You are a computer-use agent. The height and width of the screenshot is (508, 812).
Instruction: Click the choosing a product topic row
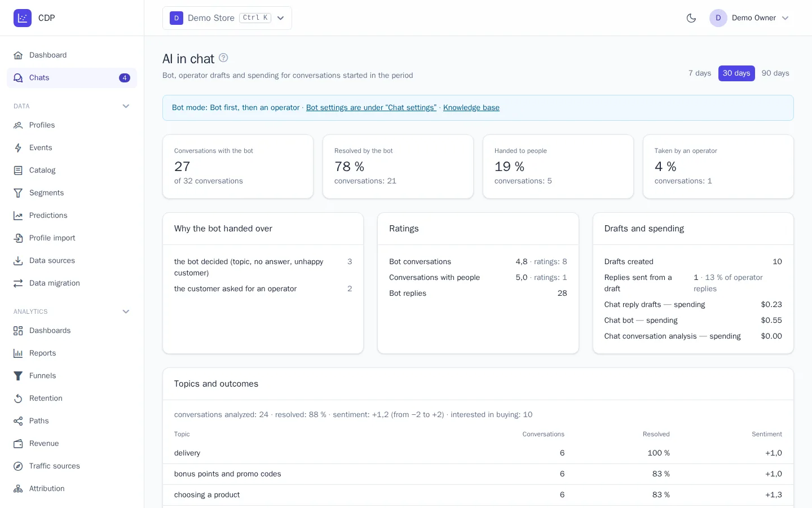coord(478,495)
